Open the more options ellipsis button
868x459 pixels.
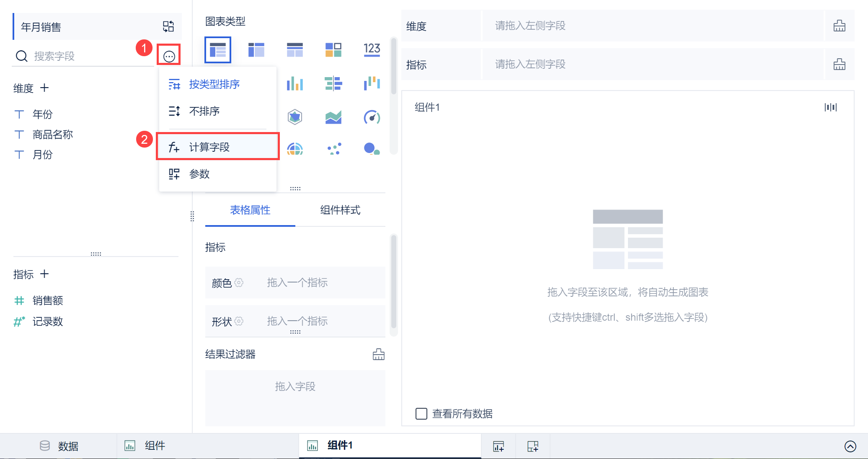tap(169, 56)
